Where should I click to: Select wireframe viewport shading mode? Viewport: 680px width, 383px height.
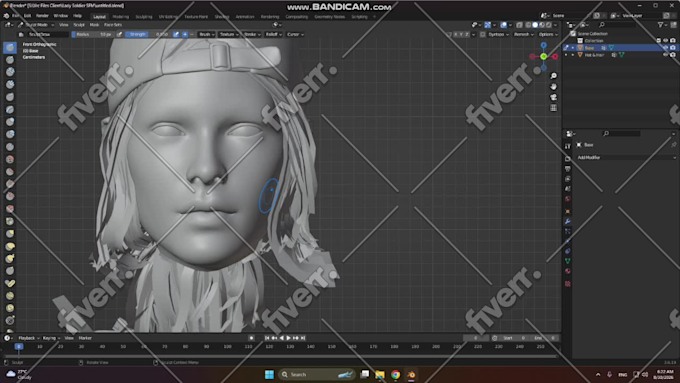[528, 25]
